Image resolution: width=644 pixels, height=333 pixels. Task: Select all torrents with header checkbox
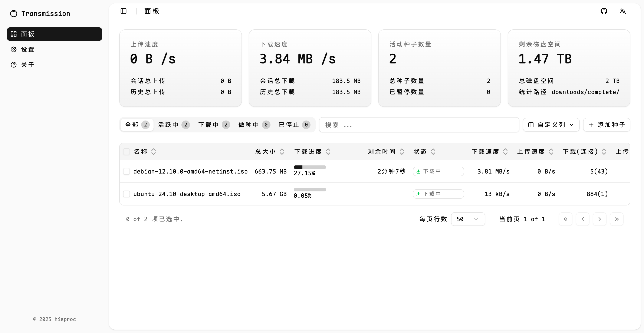126,152
